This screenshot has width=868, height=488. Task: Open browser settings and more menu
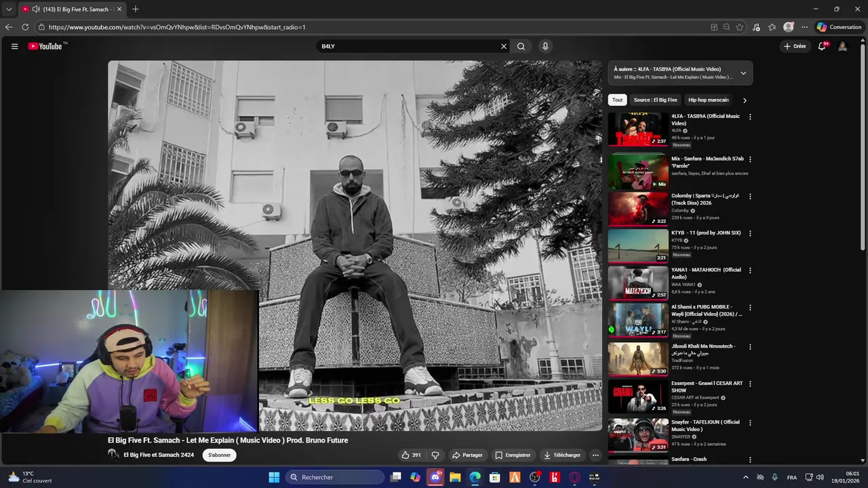[804, 27]
